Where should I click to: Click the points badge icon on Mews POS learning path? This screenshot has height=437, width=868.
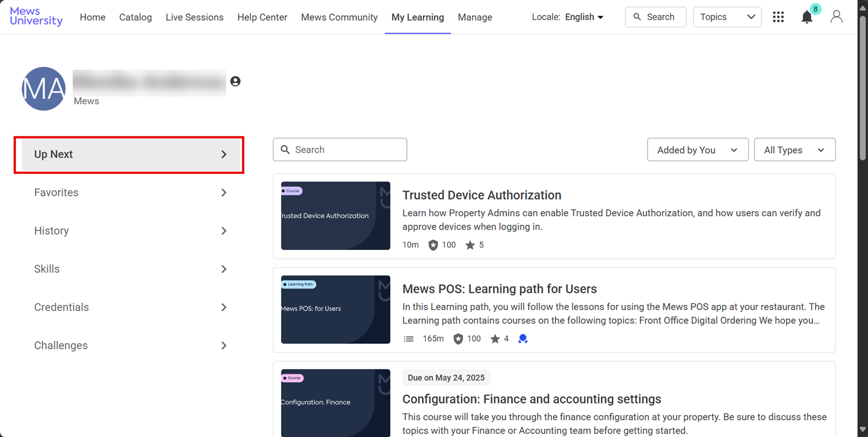pos(458,338)
